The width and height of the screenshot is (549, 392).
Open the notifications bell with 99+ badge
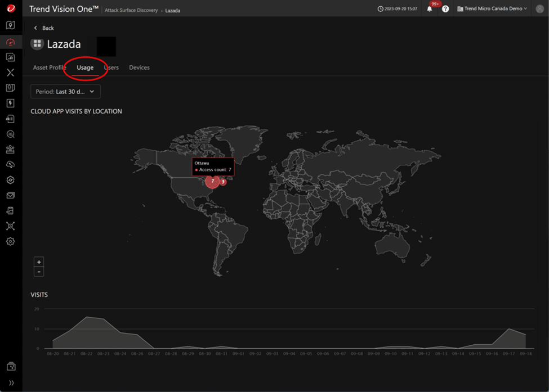pyautogui.click(x=430, y=8)
